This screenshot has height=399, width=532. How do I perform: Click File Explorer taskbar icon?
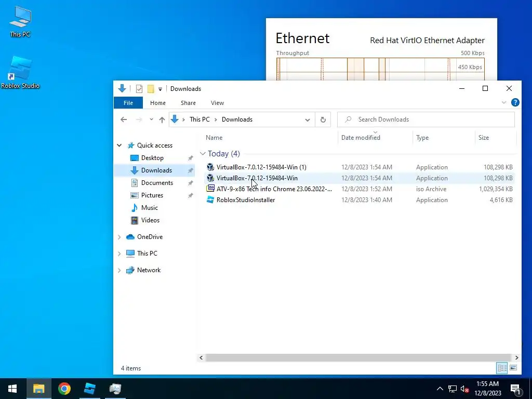[38, 389]
